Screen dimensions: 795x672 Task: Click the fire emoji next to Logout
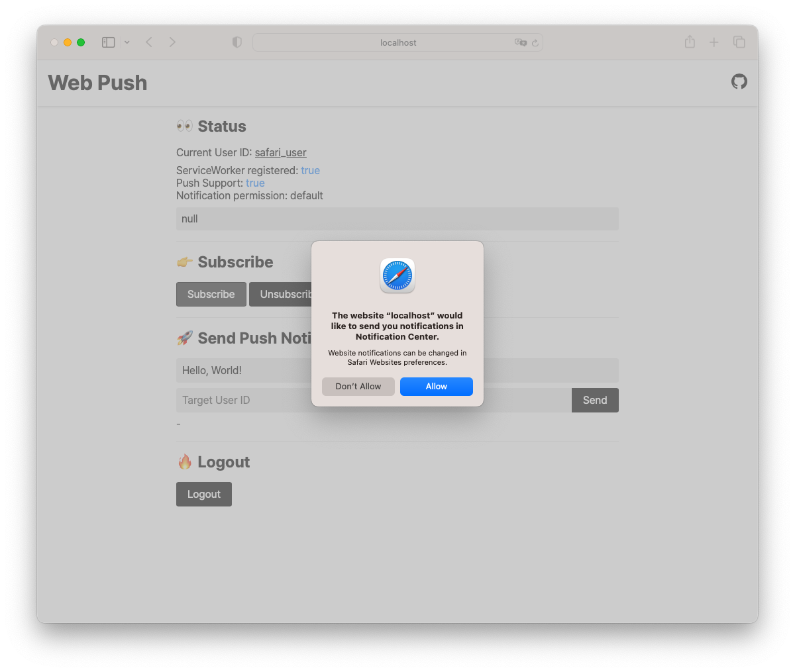click(x=185, y=461)
